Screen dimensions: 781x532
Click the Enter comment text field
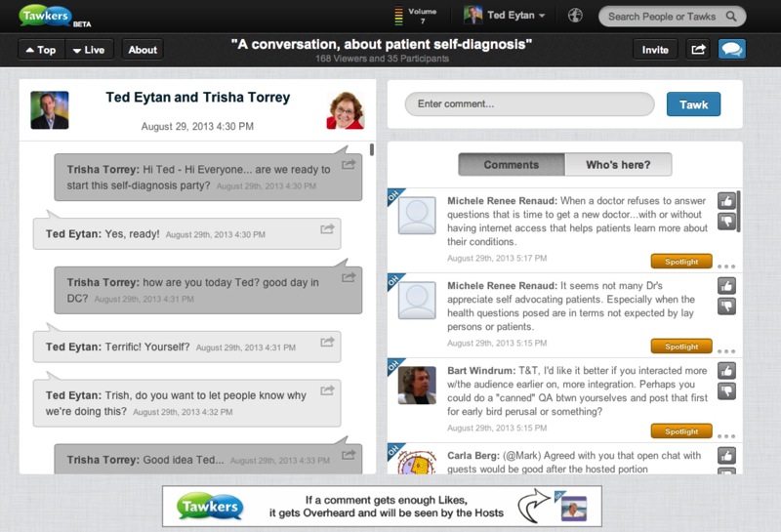click(x=529, y=104)
